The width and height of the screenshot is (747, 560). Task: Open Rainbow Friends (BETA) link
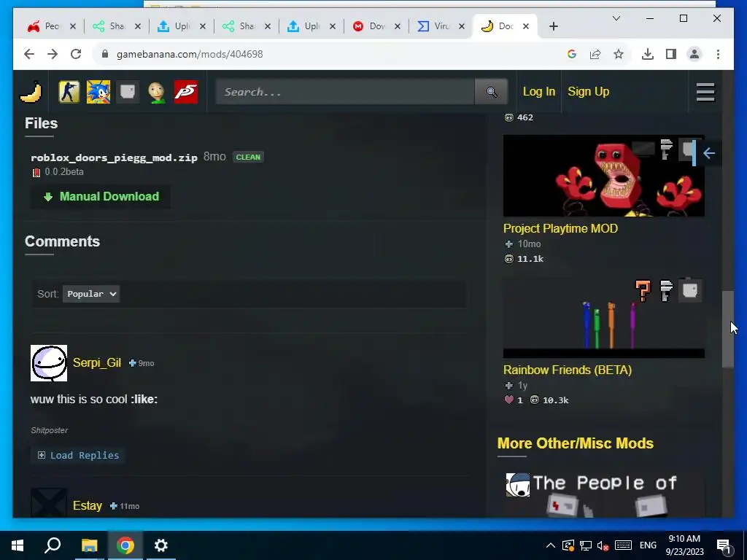(568, 370)
